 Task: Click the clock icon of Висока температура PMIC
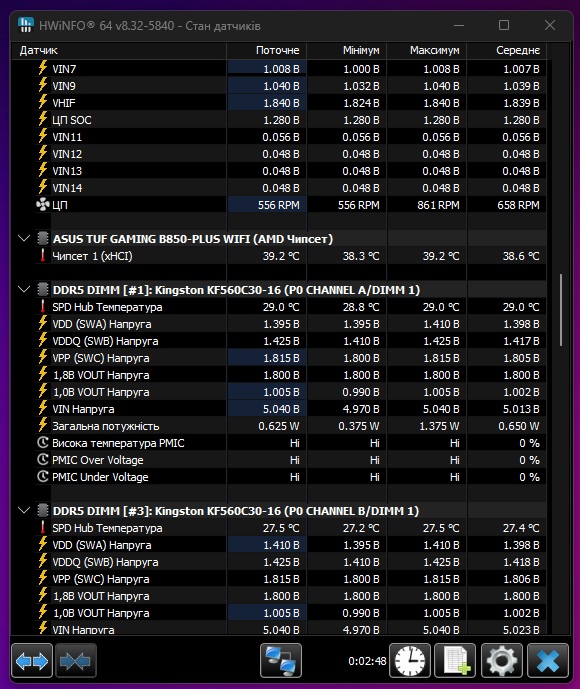[x=43, y=442]
